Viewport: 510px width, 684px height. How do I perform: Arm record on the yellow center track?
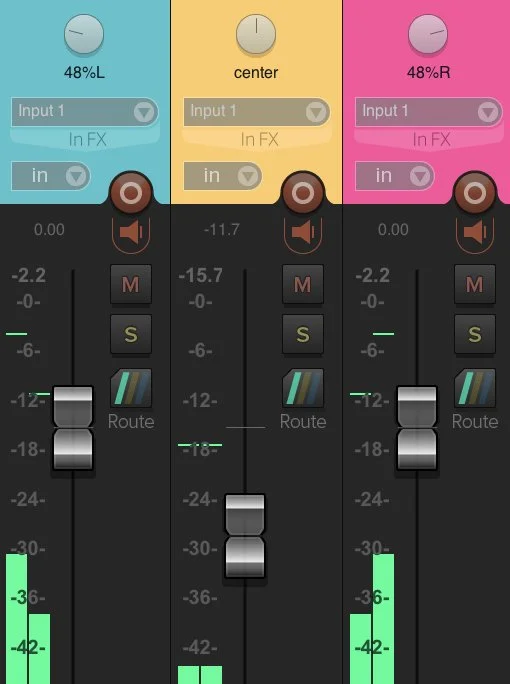[x=303, y=193]
